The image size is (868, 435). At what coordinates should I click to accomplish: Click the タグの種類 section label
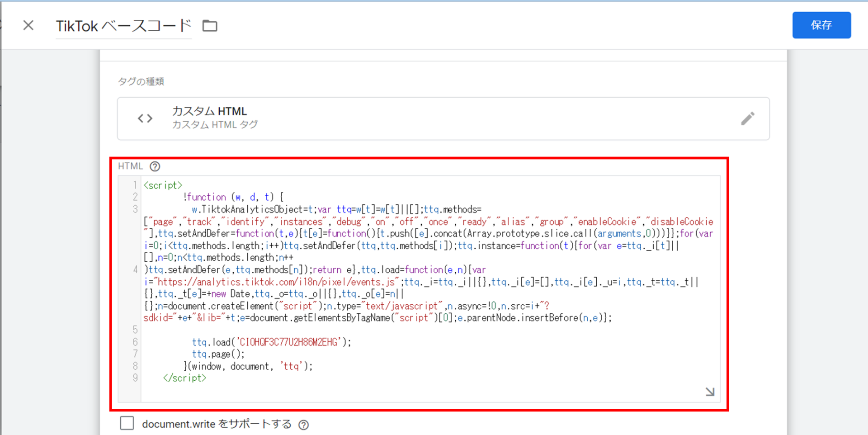(x=141, y=81)
